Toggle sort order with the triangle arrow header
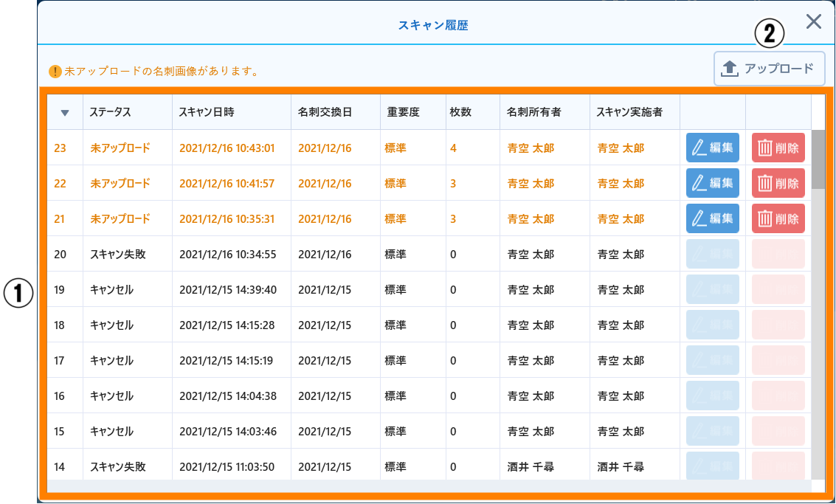This screenshot has height=504, width=836. (65, 113)
